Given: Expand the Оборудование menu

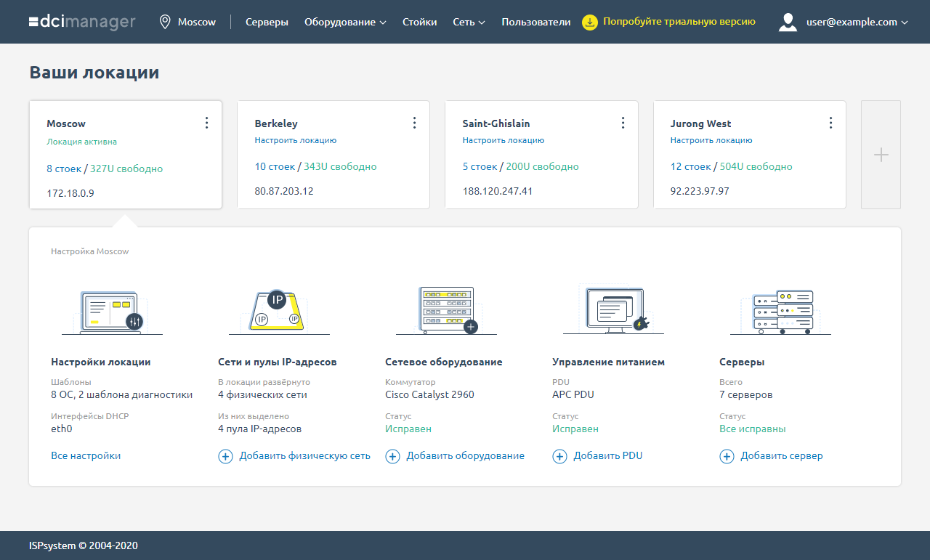Looking at the screenshot, I should point(345,22).
